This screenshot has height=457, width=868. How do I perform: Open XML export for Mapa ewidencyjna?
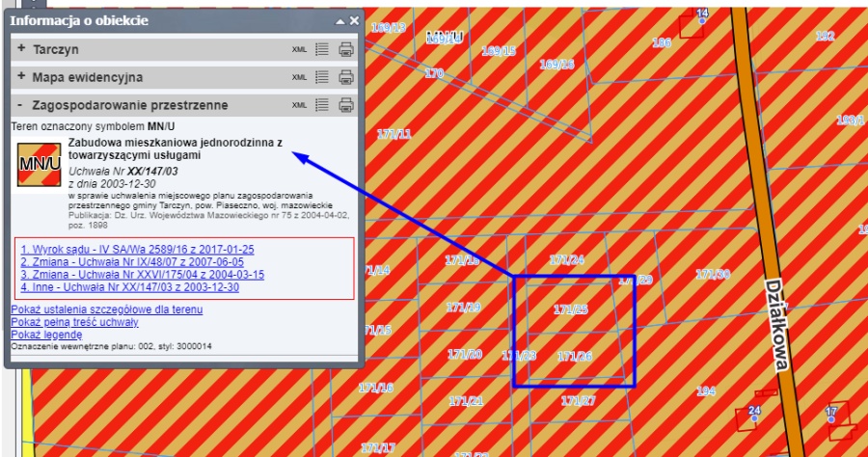[299, 77]
